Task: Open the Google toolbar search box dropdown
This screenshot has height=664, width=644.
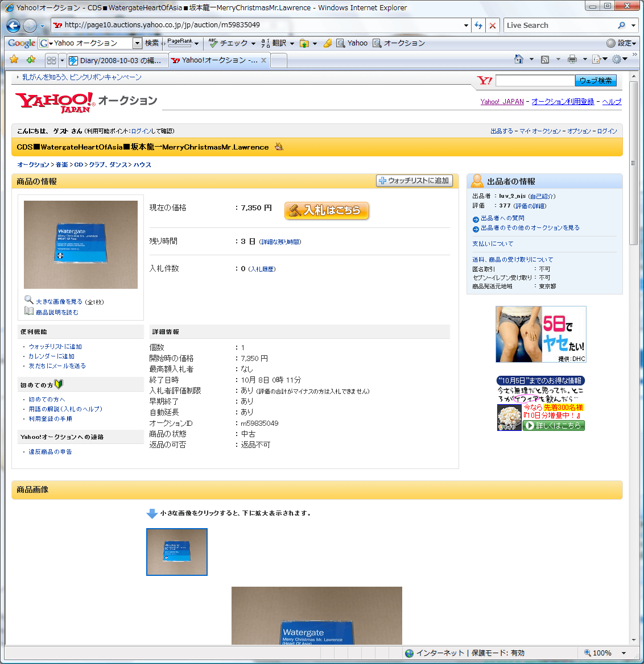Action: pos(137,43)
